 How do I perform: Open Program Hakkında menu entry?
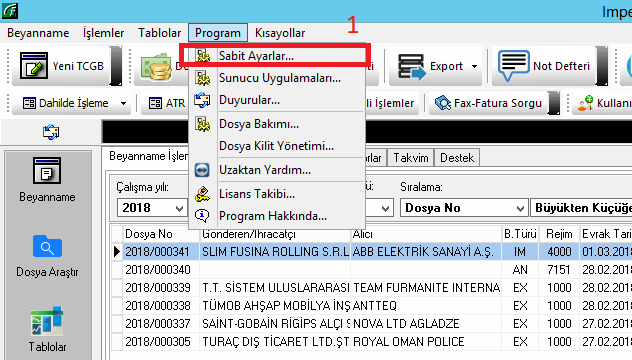coord(277,216)
